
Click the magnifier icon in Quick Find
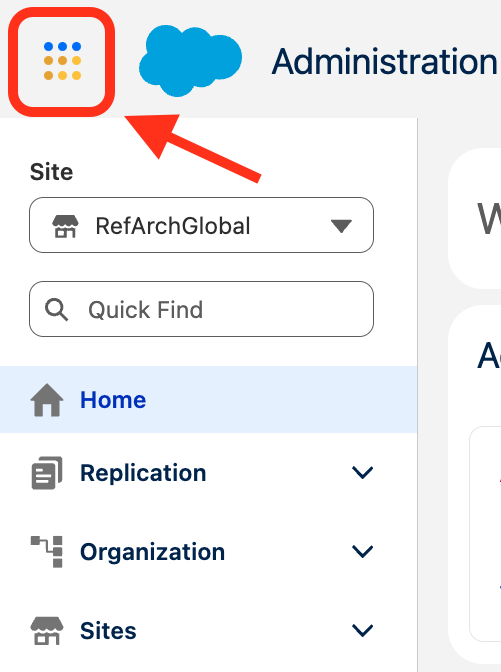tap(57, 309)
